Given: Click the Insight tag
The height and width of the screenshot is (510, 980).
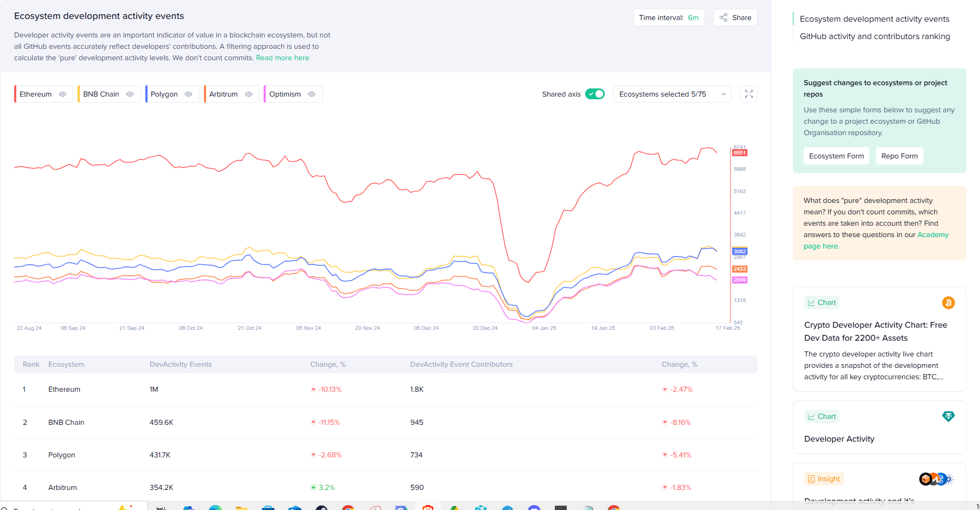Looking at the screenshot, I should click(x=824, y=479).
